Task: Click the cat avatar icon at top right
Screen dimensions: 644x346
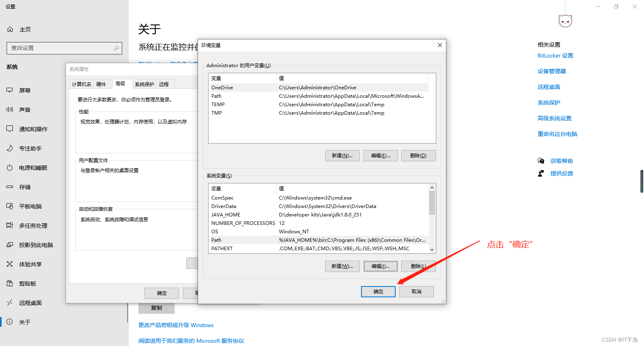Action: (565, 21)
